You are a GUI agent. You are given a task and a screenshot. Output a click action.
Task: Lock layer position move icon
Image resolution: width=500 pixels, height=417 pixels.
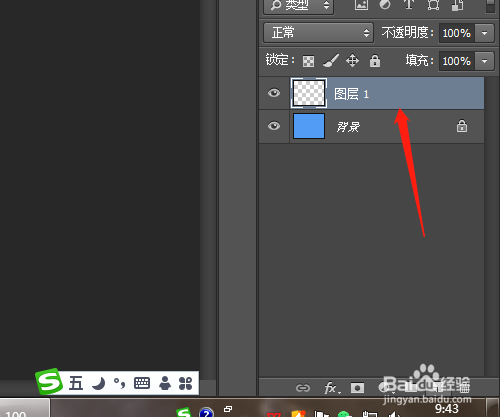352,61
